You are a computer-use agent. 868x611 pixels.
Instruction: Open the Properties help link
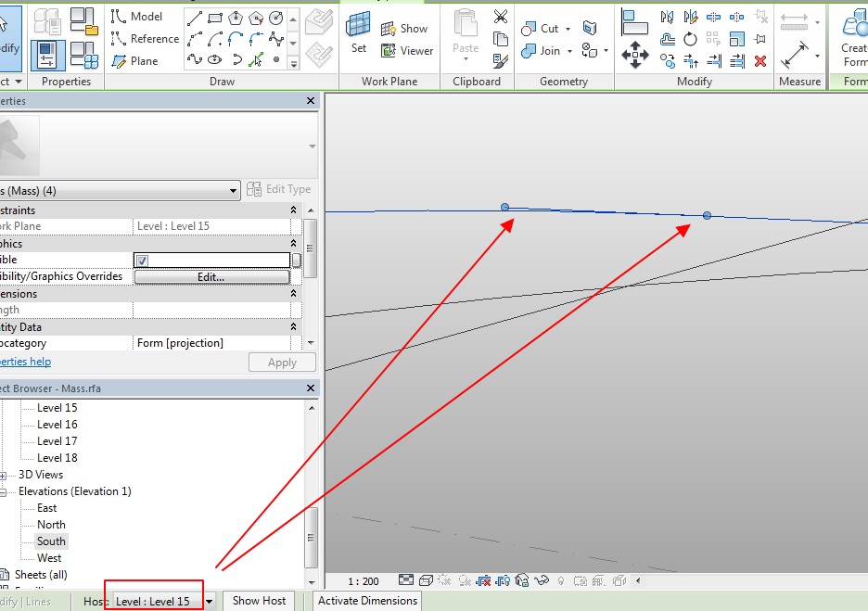tap(25, 361)
